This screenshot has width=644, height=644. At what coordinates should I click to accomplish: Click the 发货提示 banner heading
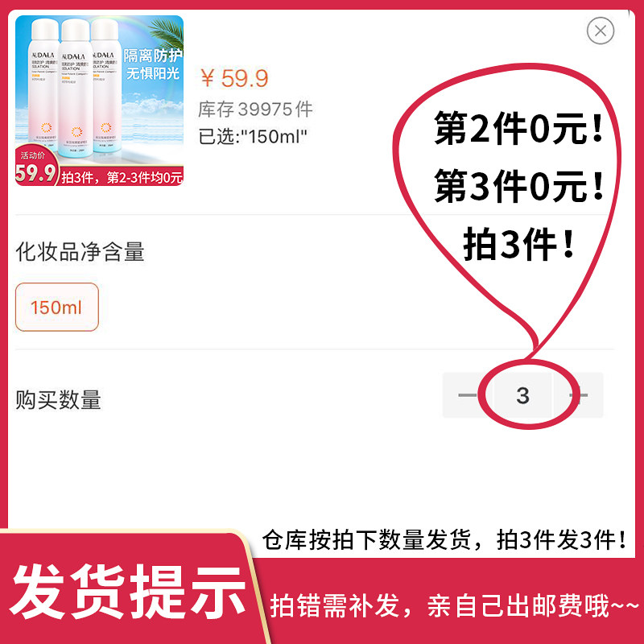(128, 592)
